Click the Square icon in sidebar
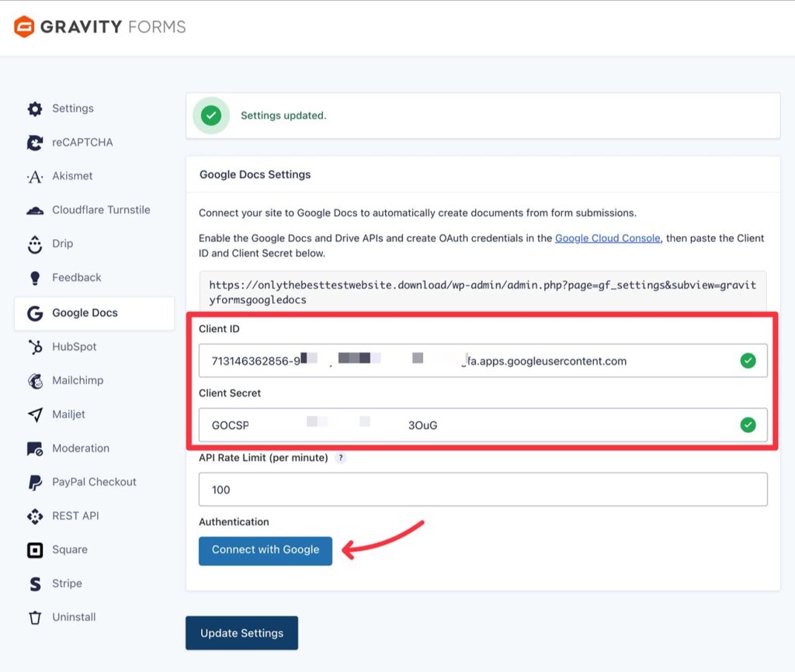The width and height of the screenshot is (795, 672). 35,550
